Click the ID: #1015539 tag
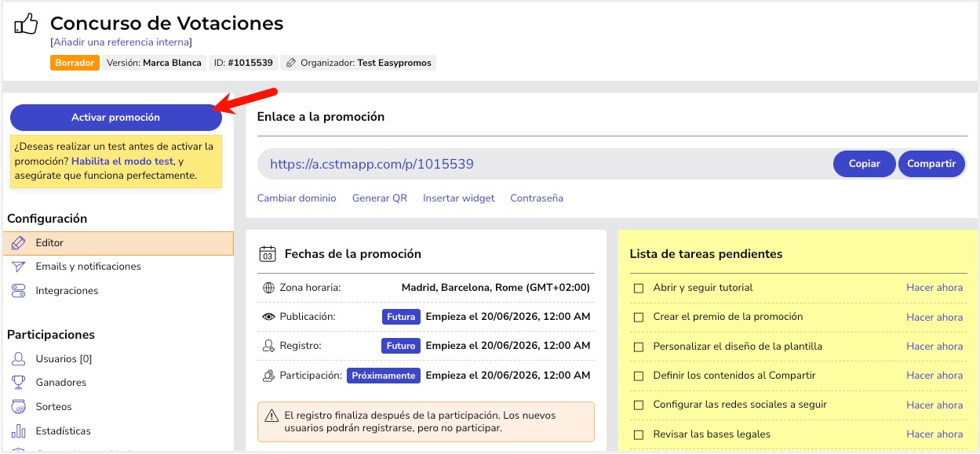This screenshot has height=454, width=980. click(x=243, y=63)
